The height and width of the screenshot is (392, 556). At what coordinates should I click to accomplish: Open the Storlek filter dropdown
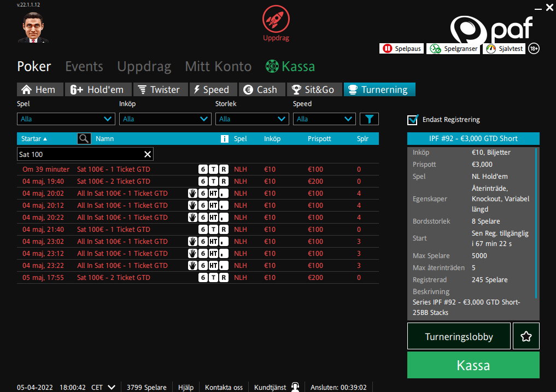[252, 119]
